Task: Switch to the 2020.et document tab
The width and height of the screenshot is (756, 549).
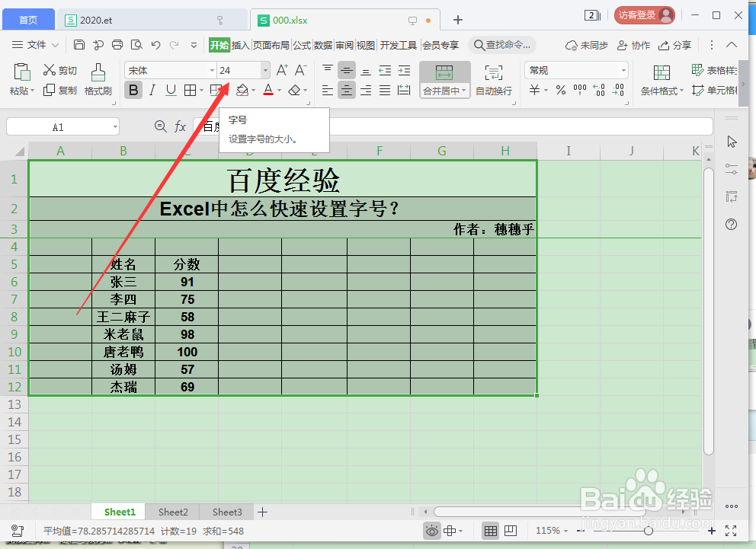Action: (x=152, y=20)
